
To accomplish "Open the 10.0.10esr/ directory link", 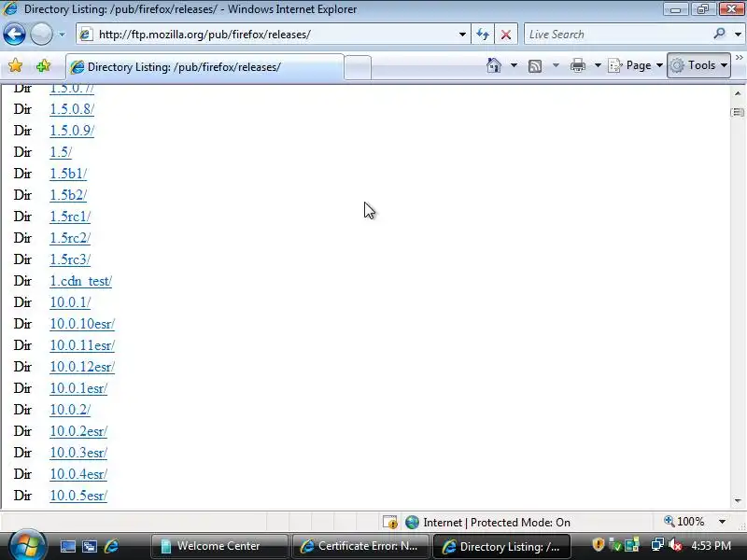I will pyautogui.click(x=82, y=324).
